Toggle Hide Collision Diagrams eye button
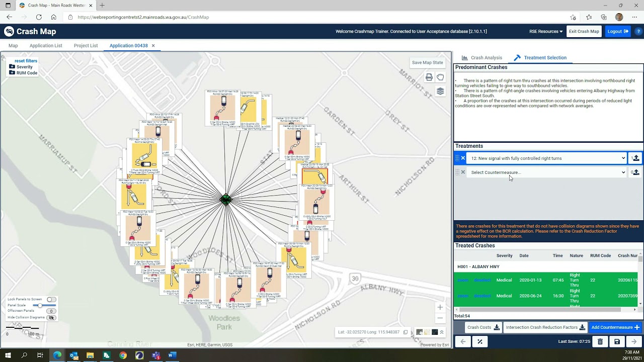Screen dimensions: 644x362 51,318
